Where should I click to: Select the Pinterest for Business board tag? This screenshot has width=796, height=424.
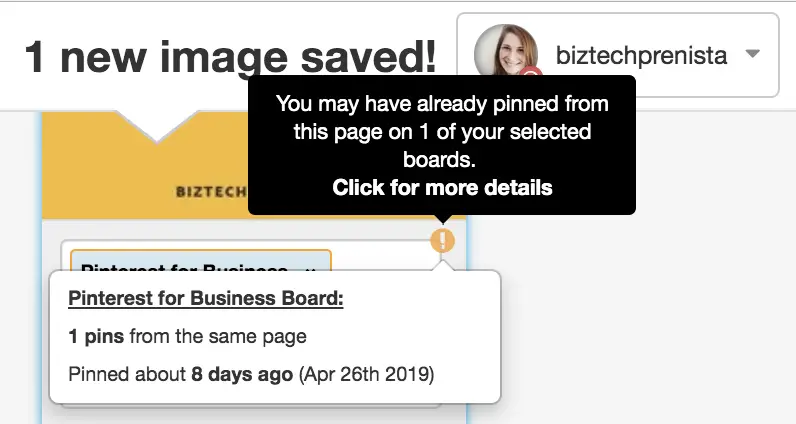pos(201,260)
